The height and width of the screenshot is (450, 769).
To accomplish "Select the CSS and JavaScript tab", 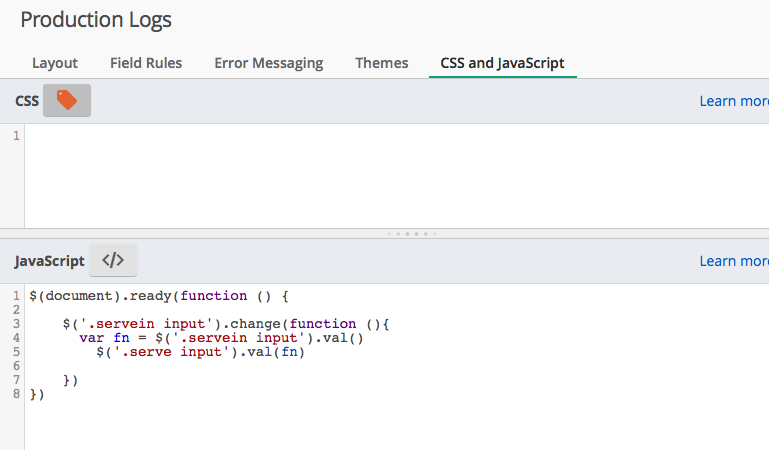I will [502, 63].
